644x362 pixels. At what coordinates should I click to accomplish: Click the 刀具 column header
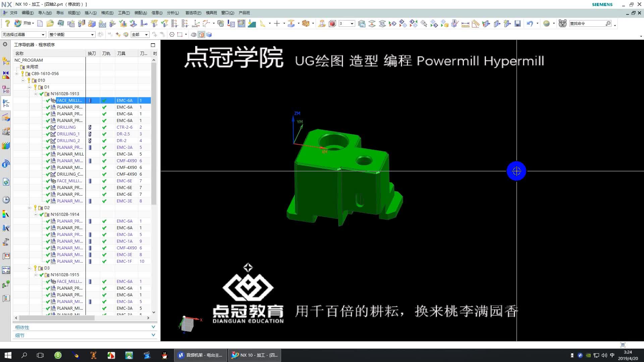pyautogui.click(x=121, y=53)
